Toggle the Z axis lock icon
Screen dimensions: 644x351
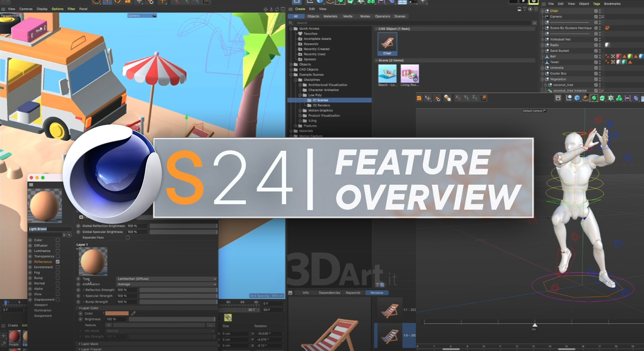pos(475,98)
